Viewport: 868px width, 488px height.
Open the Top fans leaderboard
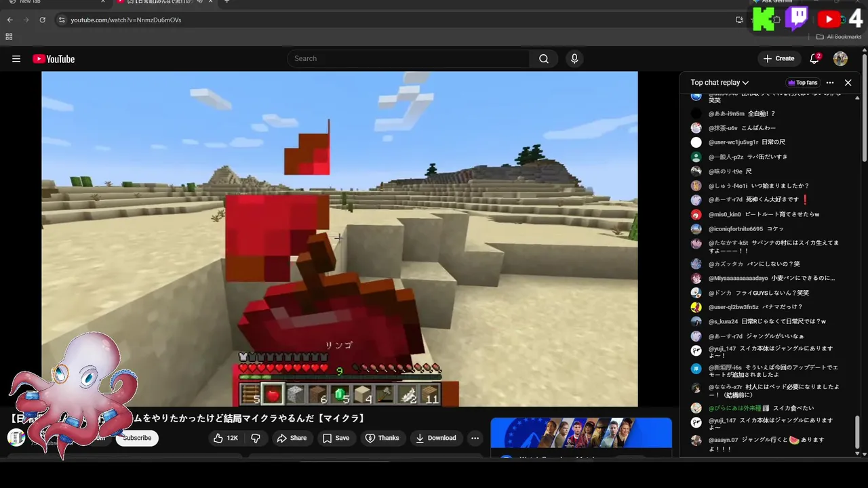click(x=802, y=83)
